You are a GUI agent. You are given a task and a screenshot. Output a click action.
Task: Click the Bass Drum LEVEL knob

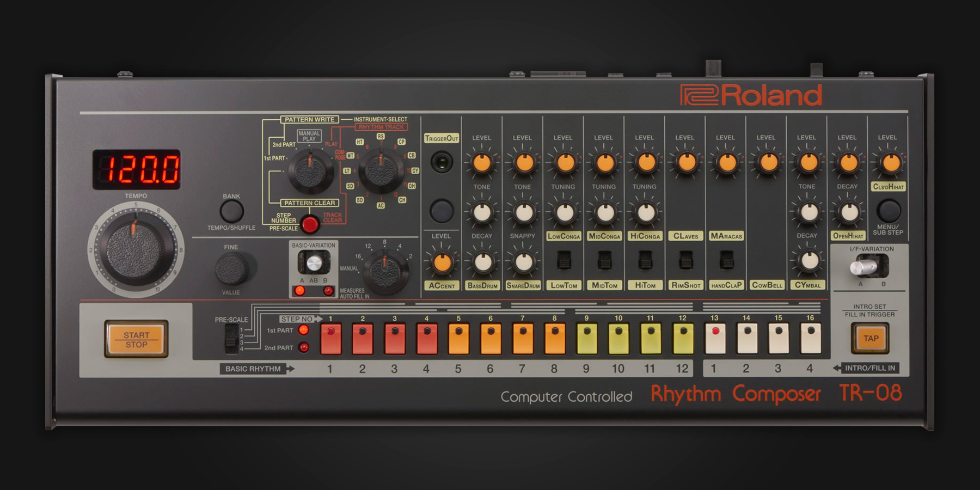click(482, 163)
